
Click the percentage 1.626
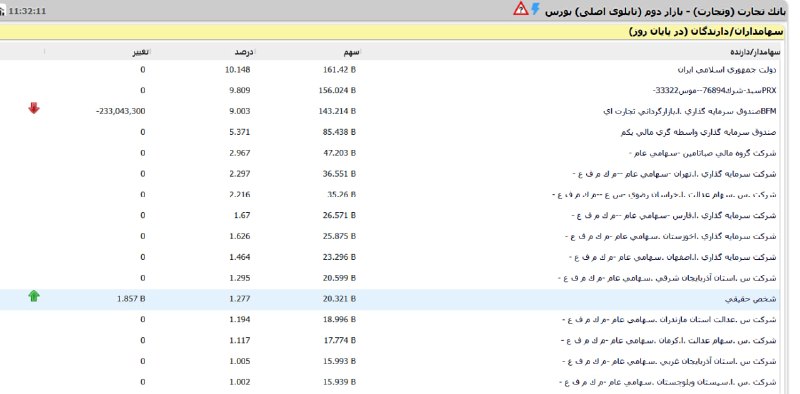[x=240, y=237]
